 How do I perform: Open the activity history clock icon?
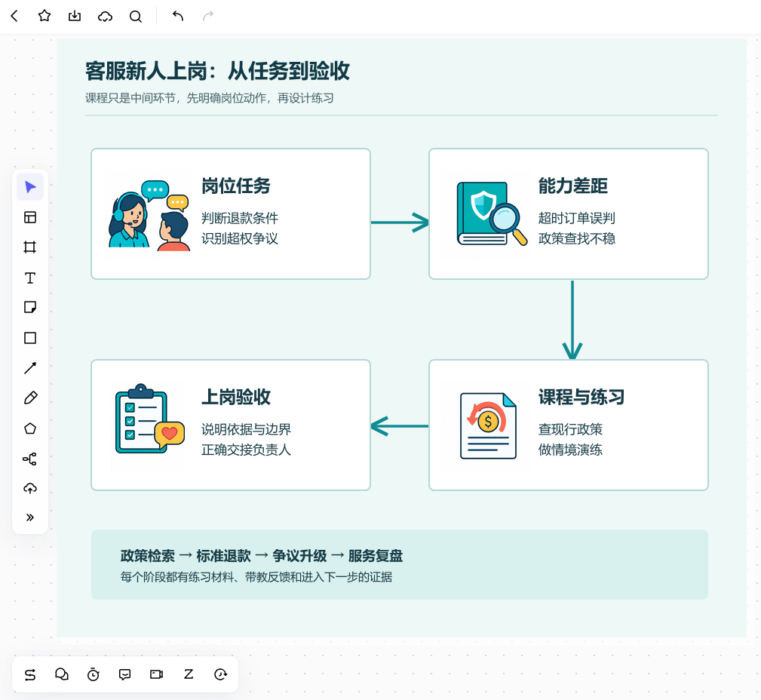220,674
